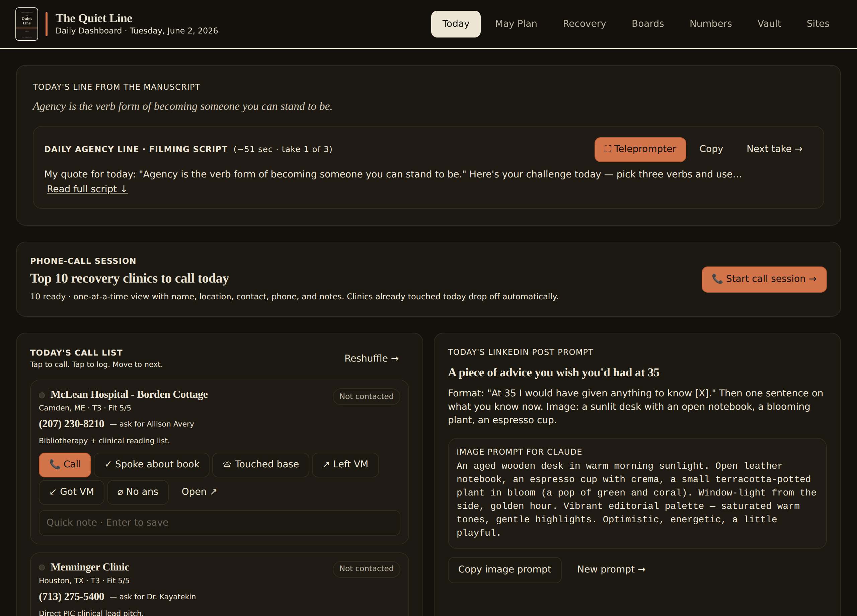Click LinkedIn prompt heading about advice at 35
The width and height of the screenshot is (857, 616).
pyautogui.click(x=554, y=373)
